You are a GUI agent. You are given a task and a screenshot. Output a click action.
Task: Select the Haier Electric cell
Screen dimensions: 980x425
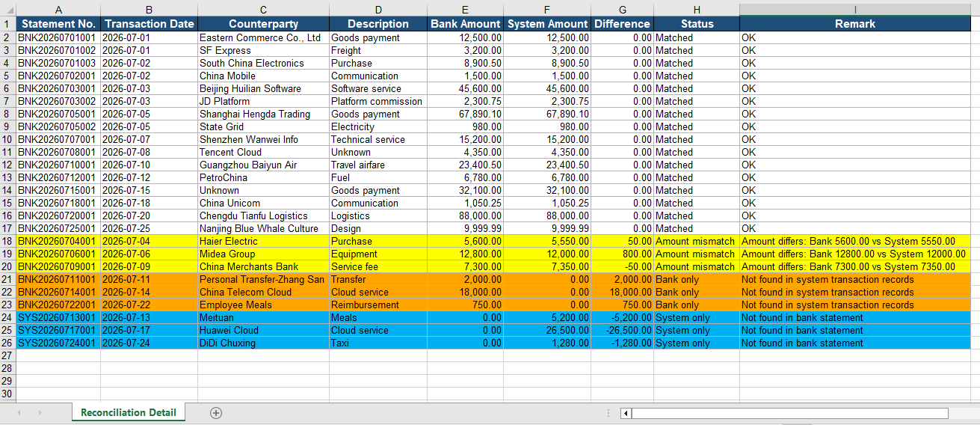click(263, 241)
